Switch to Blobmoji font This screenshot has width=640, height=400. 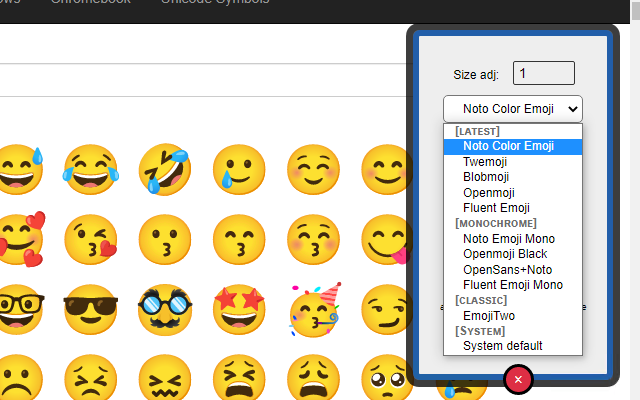[513, 177]
